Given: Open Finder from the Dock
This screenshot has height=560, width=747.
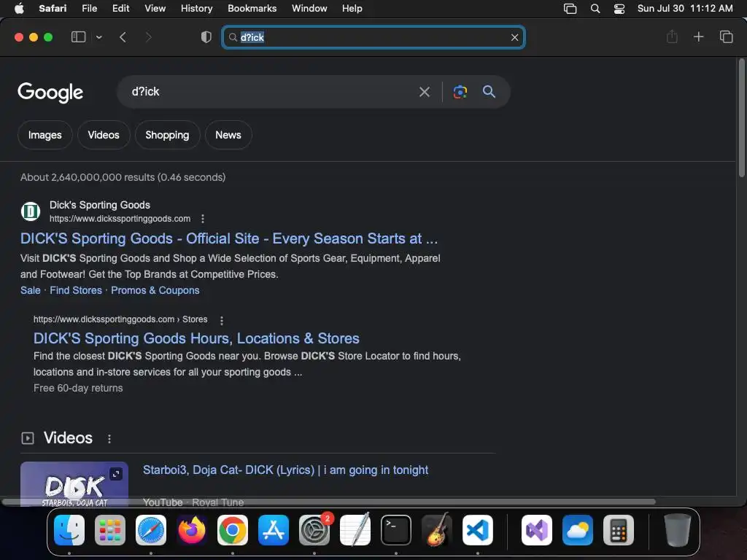Looking at the screenshot, I should (69, 530).
